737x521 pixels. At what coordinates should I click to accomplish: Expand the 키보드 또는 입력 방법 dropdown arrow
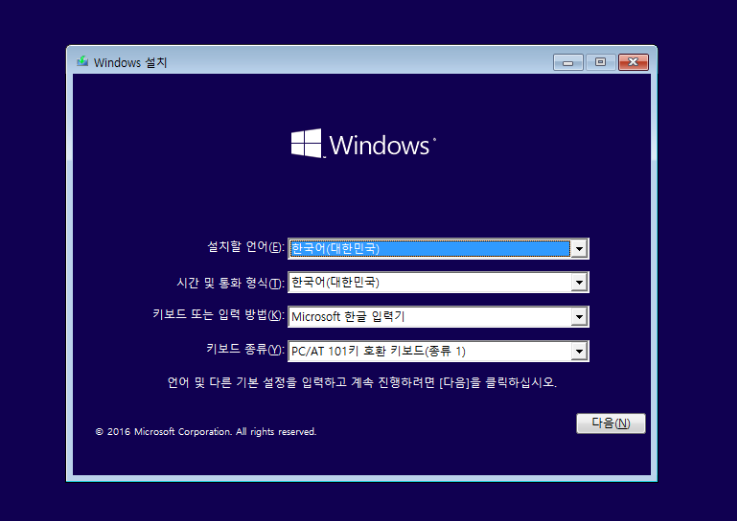point(578,317)
